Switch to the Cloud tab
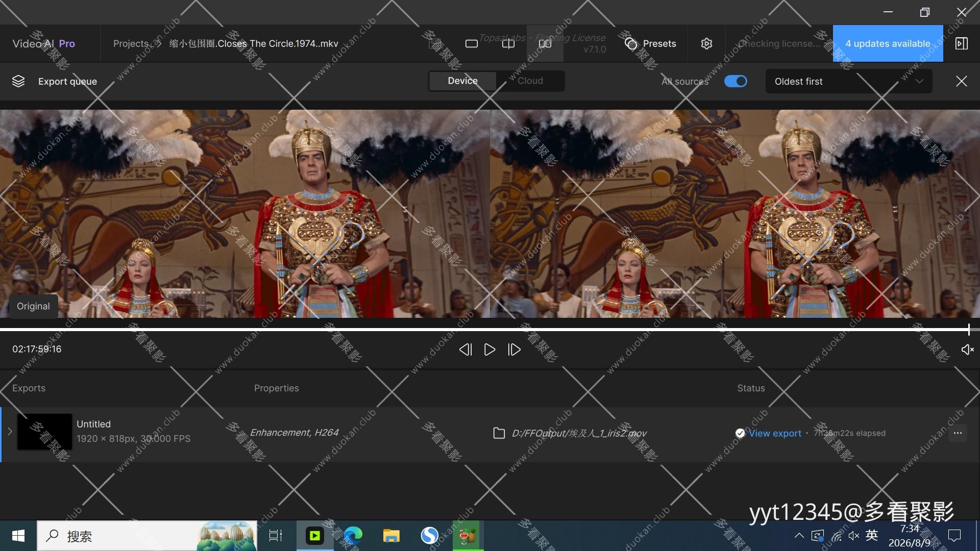The width and height of the screenshot is (980, 551). 530,81
